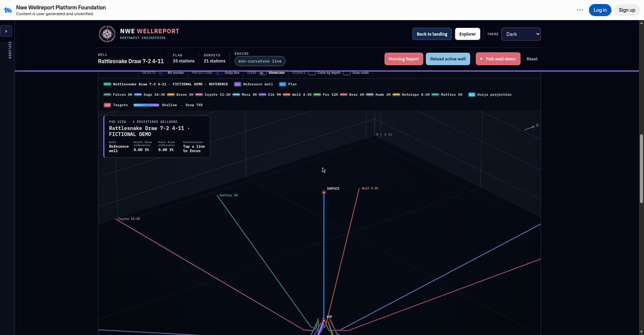Click the page vertical scrollbar thumb

[641, 169]
